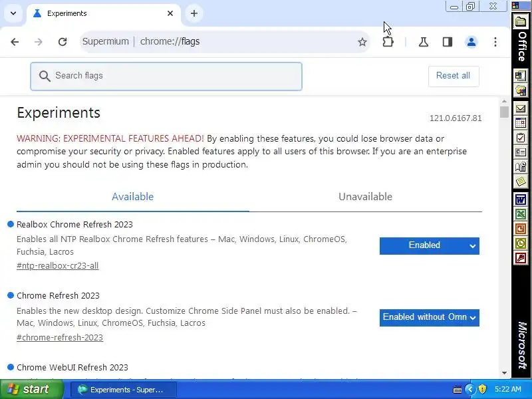Screen dimensions: 532x399
Task: Click the Reset all button
Action: coord(454,76)
